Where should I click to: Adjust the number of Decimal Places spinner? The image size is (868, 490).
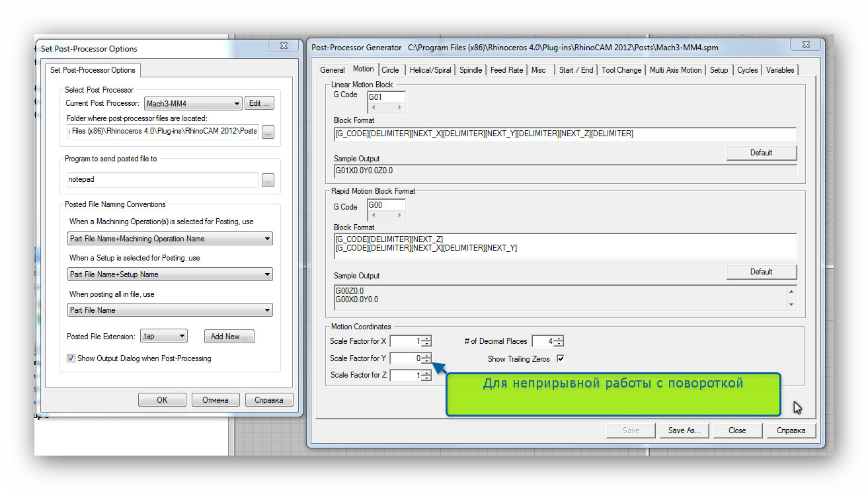coord(559,341)
